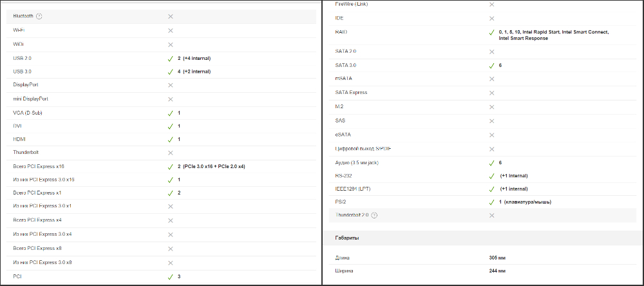This screenshot has height=286, width=644.
Task: Click the green check beside Аудио (3.5 мм jack)
Action: [491, 163]
